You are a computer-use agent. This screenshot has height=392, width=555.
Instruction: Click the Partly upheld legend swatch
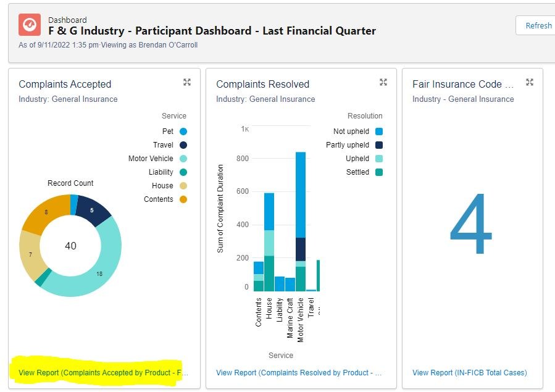coord(378,145)
